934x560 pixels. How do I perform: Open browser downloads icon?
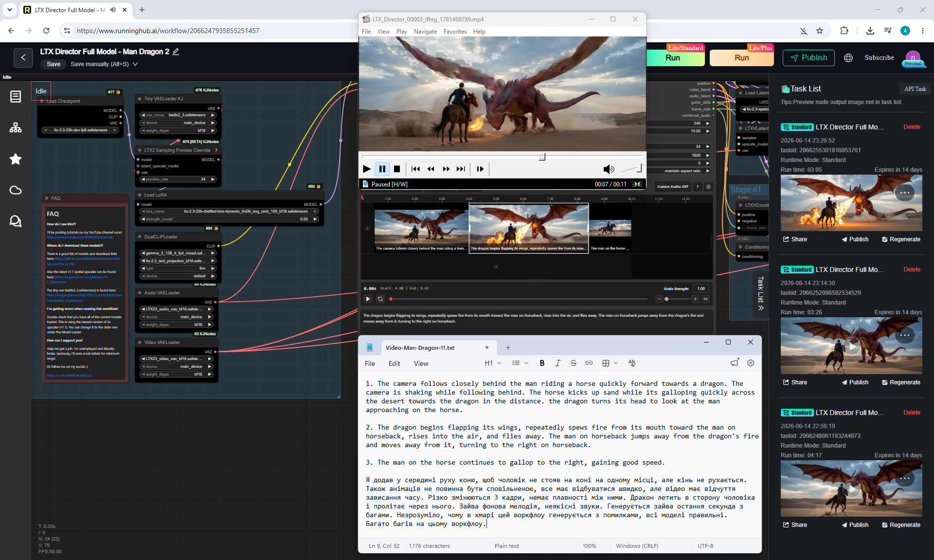click(870, 31)
